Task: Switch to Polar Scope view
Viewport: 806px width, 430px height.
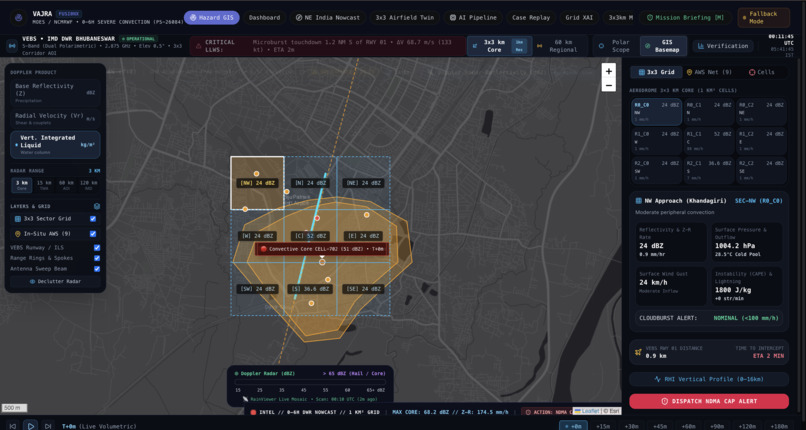Action: [615, 46]
